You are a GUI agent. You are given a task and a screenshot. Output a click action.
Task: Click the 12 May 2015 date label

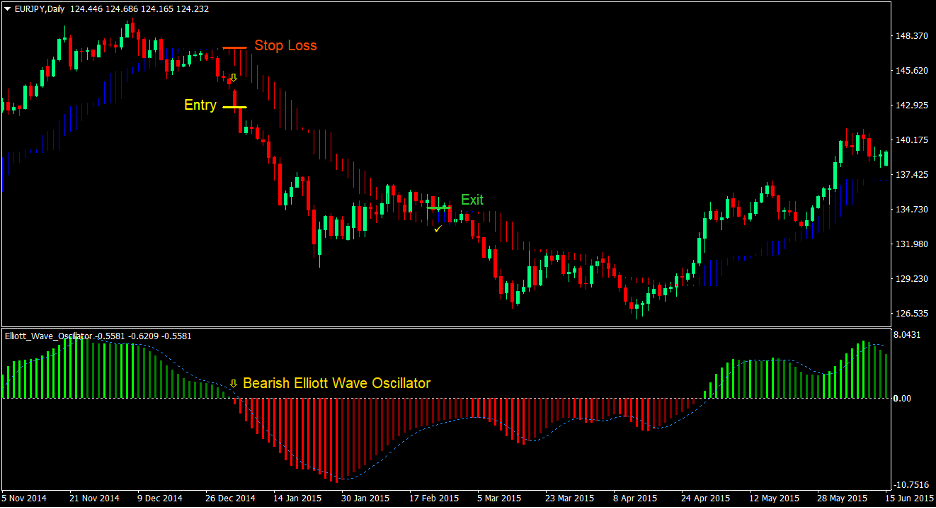[774, 498]
